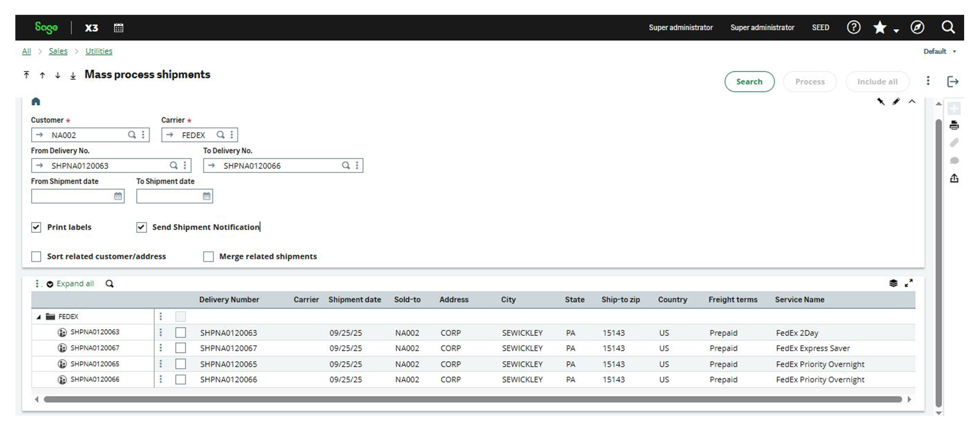This screenshot has height=430, width=980.
Task: Open From Shipment date calendar picker
Action: [x=118, y=196]
